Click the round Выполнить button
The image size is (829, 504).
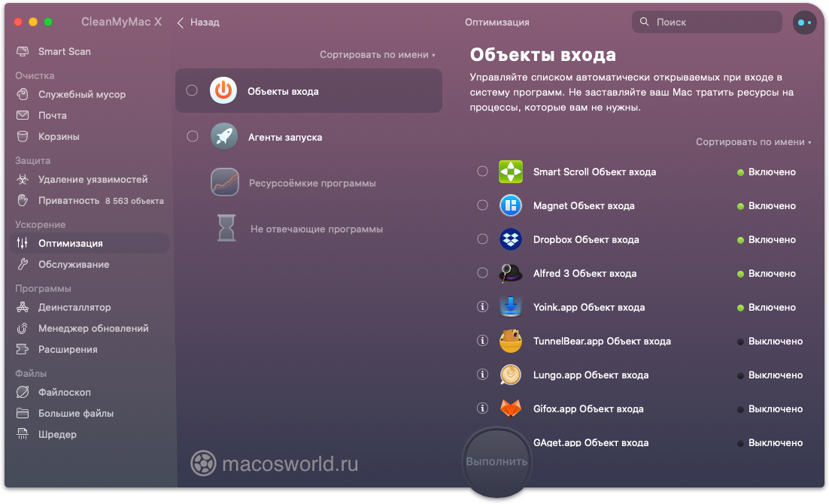click(x=496, y=462)
